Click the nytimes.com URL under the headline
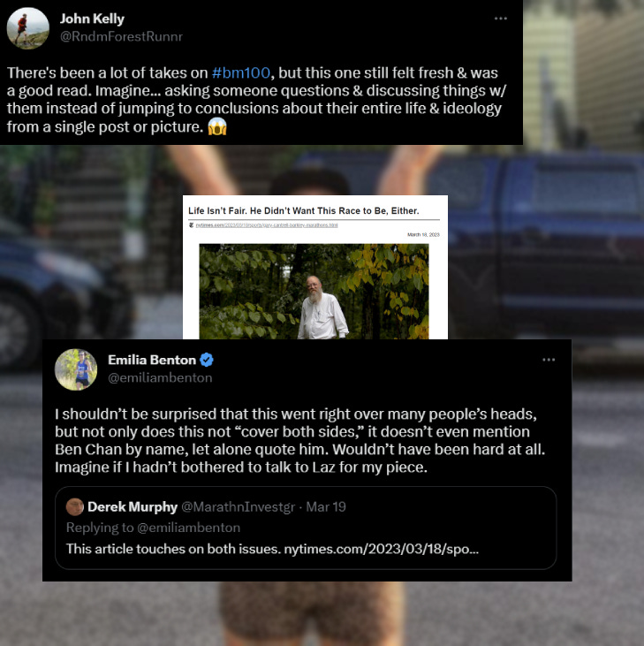The height and width of the screenshot is (646, 644). (x=267, y=225)
